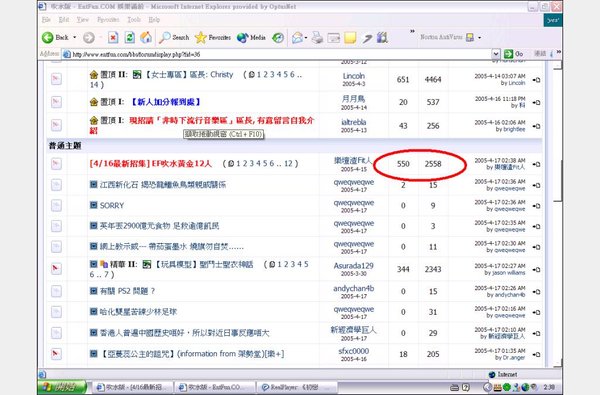
Task: Open Media pane in toolbar
Action: point(251,38)
